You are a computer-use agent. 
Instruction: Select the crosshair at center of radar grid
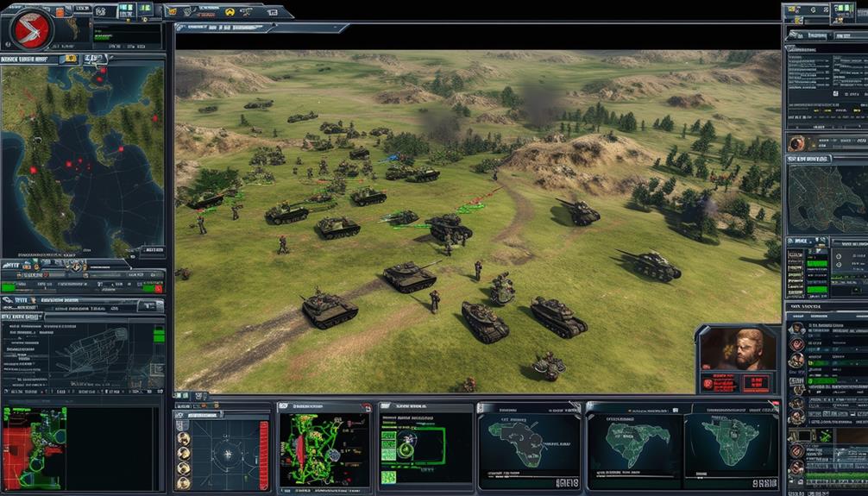click(227, 453)
